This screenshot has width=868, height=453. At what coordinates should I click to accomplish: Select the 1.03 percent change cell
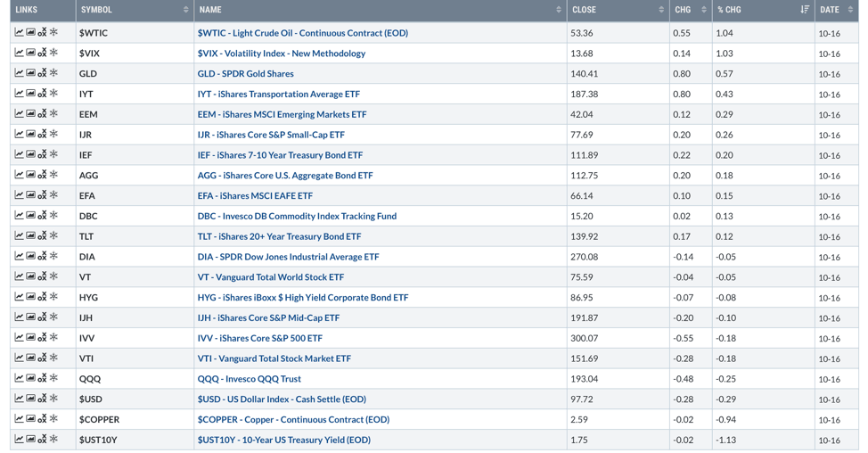pos(764,54)
